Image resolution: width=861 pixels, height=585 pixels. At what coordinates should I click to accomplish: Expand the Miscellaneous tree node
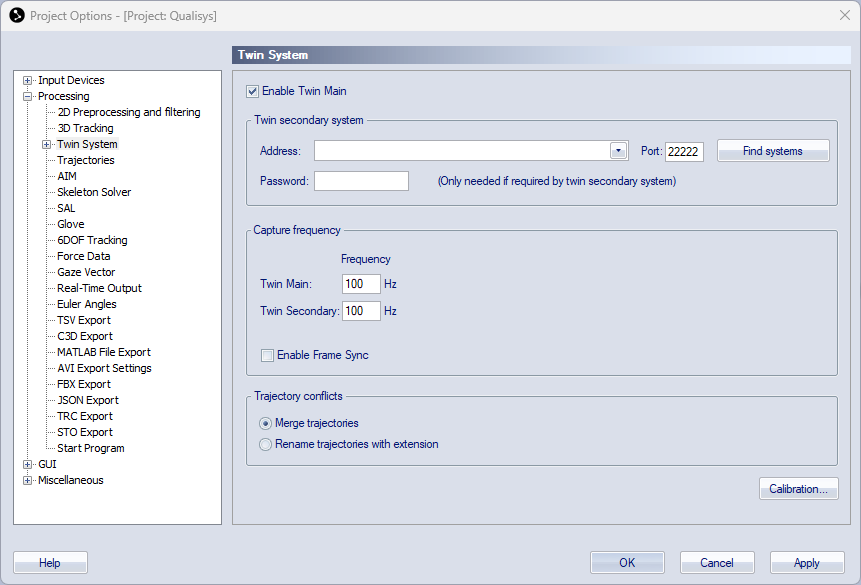pos(28,481)
